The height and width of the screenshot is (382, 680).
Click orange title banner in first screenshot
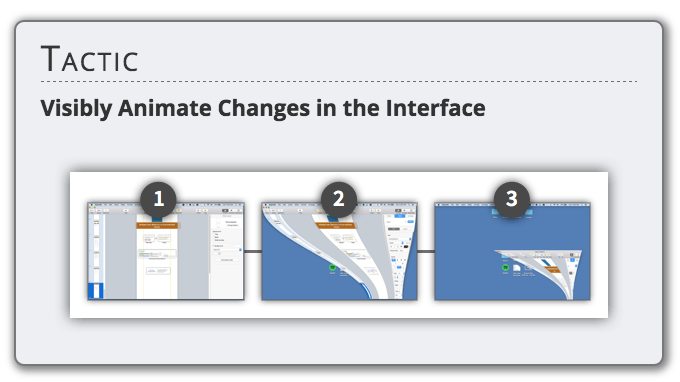157,225
